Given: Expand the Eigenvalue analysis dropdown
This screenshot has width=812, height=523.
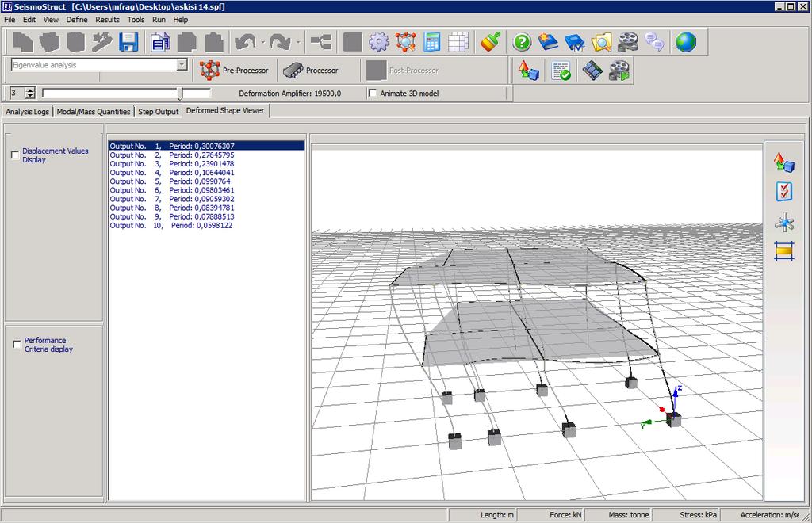Looking at the screenshot, I should [x=182, y=65].
